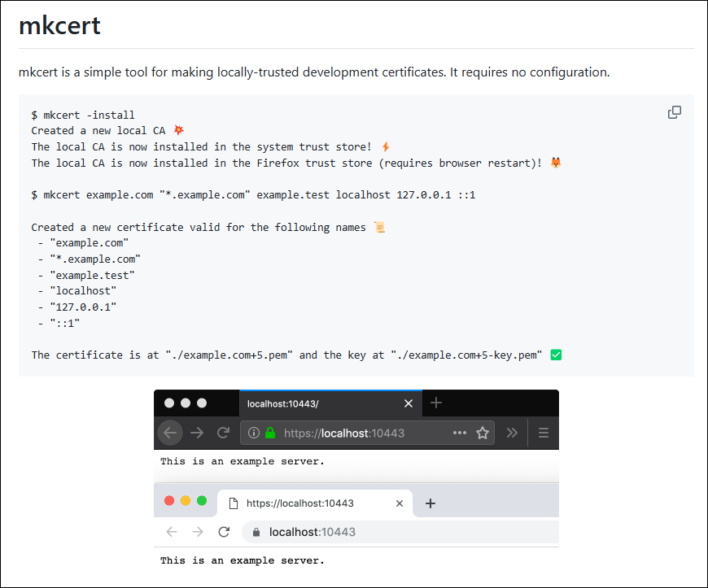Click the Firefox site info icon
The image size is (708, 588).
[254, 433]
